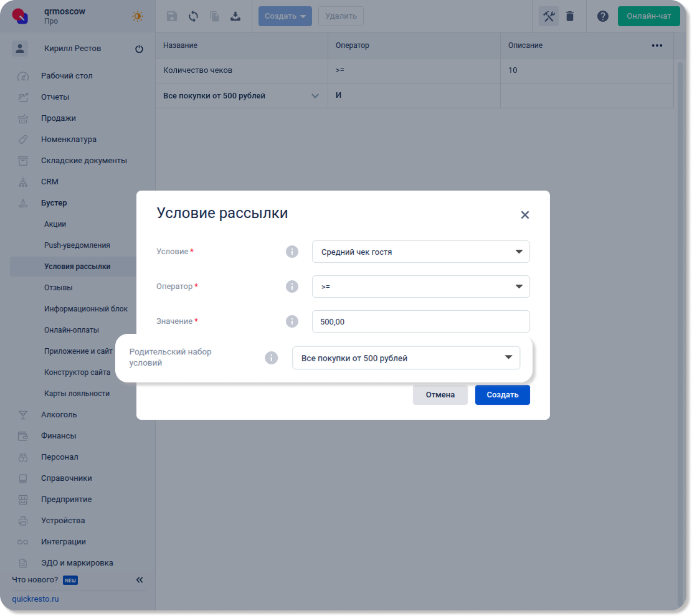The height and width of the screenshot is (616, 692).
Task: Open the Условие dropdown
Action: point(420,252)
